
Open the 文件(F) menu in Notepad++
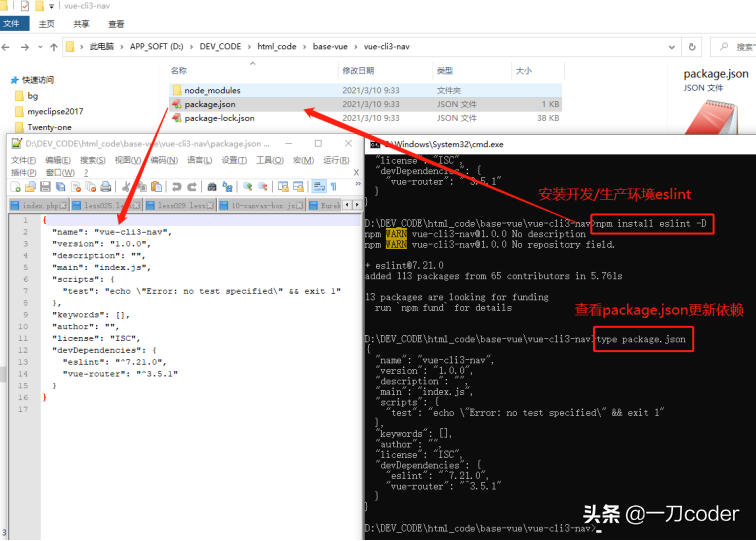coord(23,160)
